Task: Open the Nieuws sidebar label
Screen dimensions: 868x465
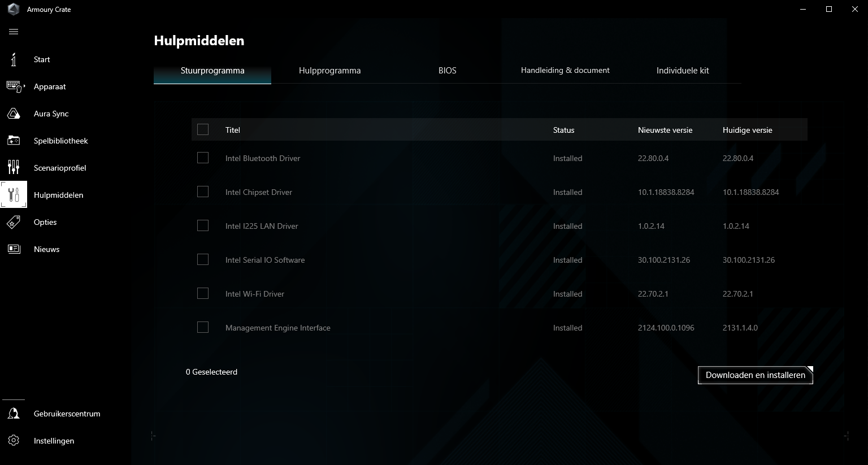Action: [47, 249]
